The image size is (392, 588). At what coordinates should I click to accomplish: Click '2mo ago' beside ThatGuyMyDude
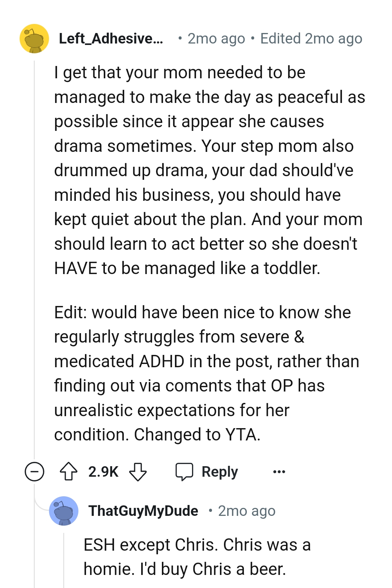(246, 510)
